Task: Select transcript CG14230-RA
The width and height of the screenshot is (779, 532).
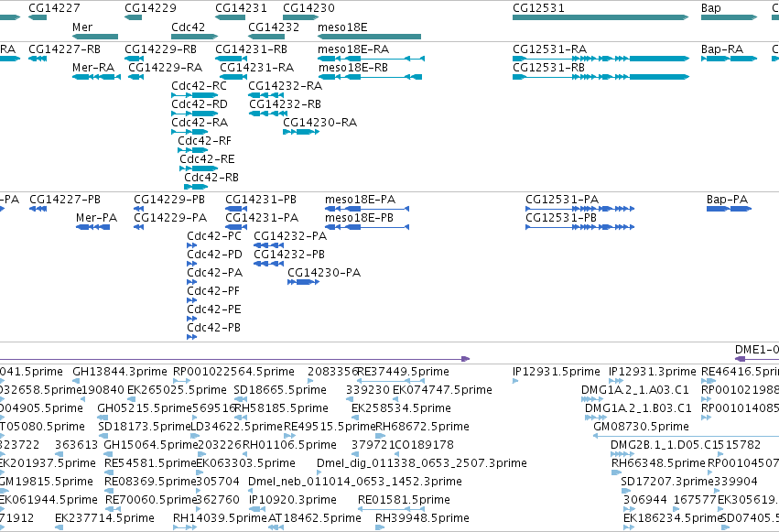Action: [301, 132]
